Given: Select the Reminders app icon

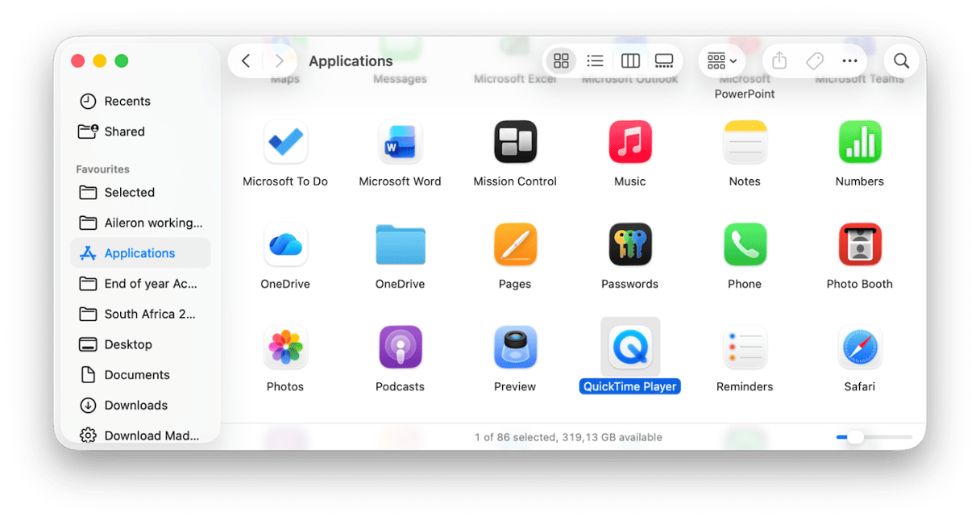Looking at the screenshot, I should pyautogui.click(x=745, y=348).
